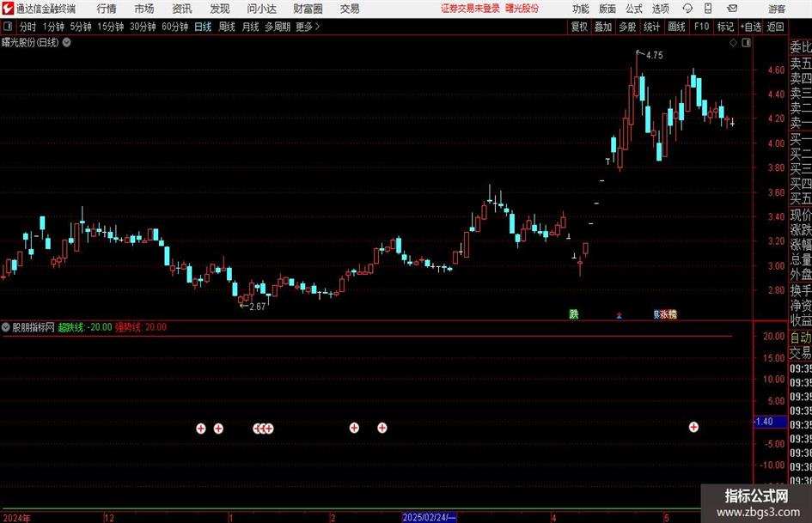Open the 版面 menu
This screenshot has width=812, height=523.
(607, 9)
